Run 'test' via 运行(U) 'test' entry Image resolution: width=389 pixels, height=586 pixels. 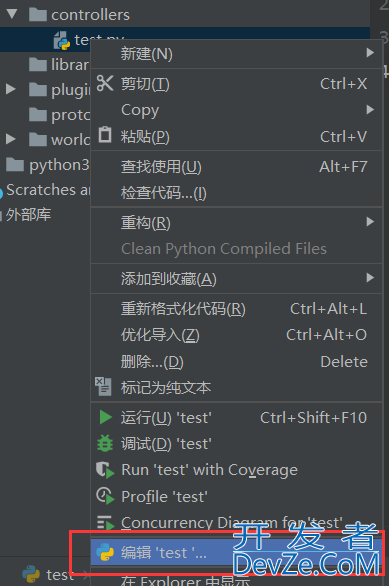pos(237,417)
